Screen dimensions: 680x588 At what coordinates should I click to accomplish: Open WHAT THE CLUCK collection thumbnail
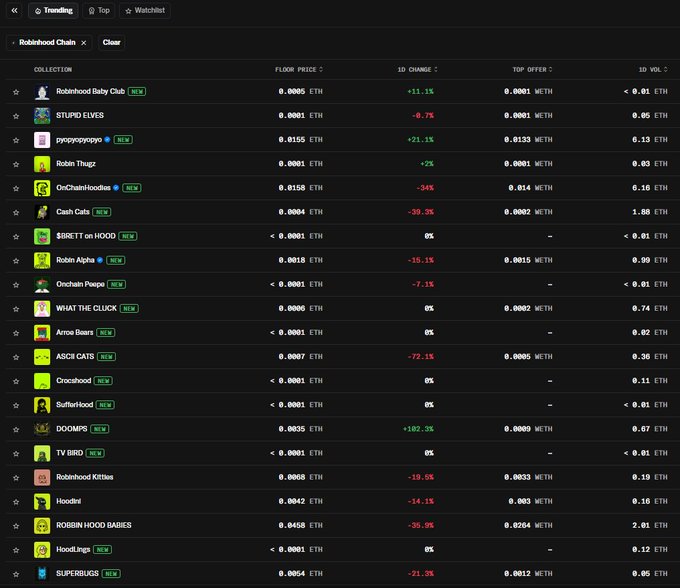point(42,309)
